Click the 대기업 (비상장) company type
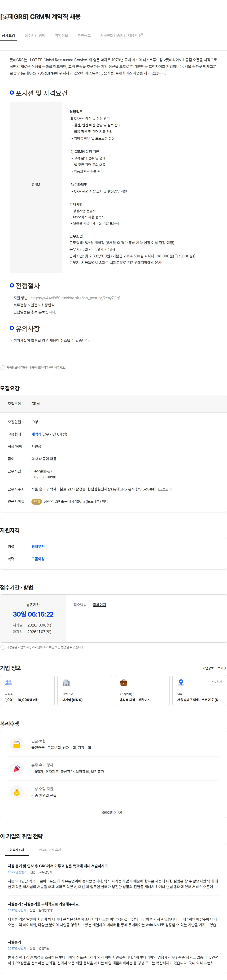227x980 pixels. 72,700
